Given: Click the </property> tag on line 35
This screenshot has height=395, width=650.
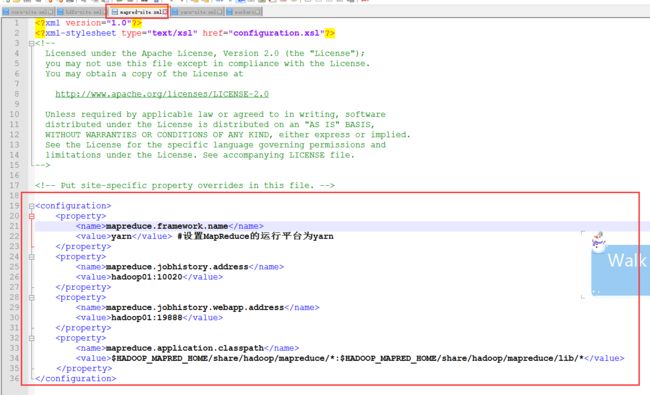Looking at the screenshot, I should (84, 368).
